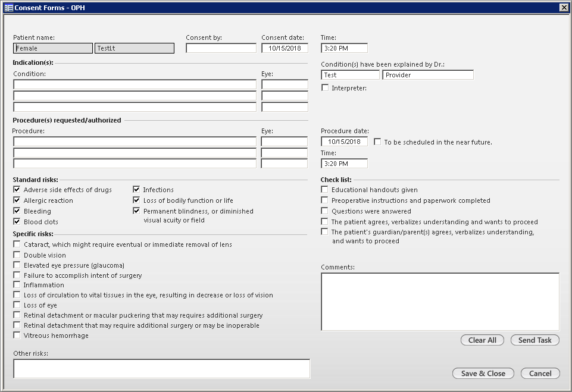
Task: Uncheck the Infections risk
Action: click(136, 189)
